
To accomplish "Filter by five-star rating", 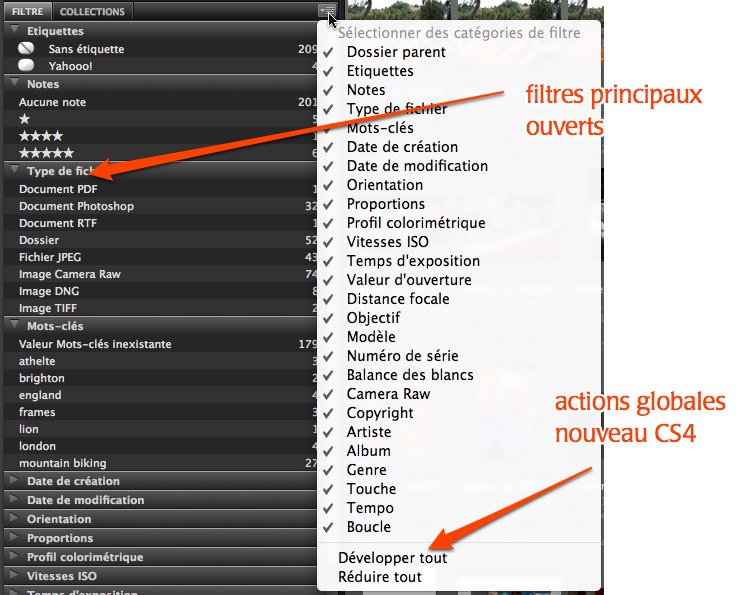I will pos(46,153).
